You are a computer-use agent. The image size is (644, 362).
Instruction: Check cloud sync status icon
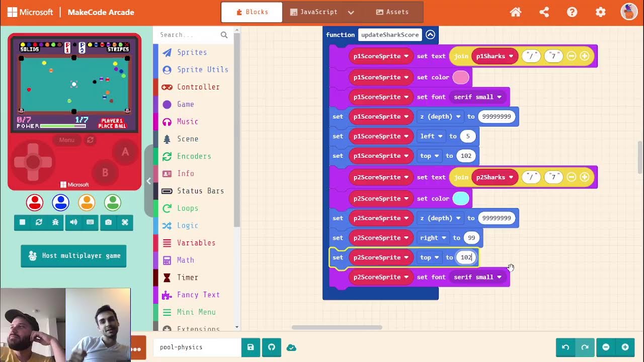(291, 347)
